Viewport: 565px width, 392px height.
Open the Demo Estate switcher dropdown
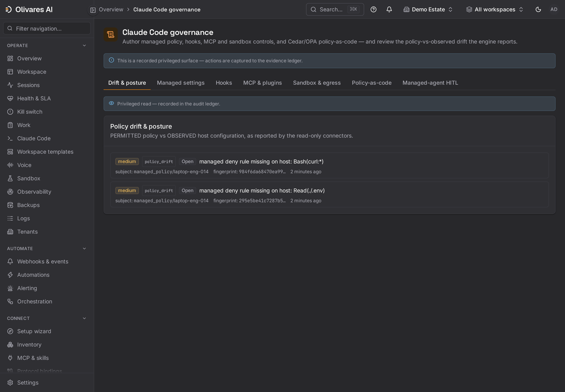click(x=428, y=9)
